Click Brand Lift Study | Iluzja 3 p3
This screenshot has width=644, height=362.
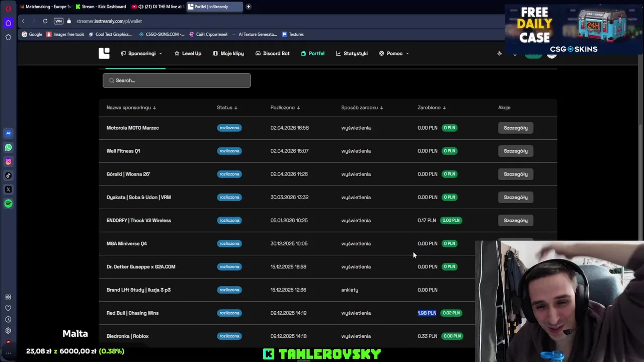point(138,290)
